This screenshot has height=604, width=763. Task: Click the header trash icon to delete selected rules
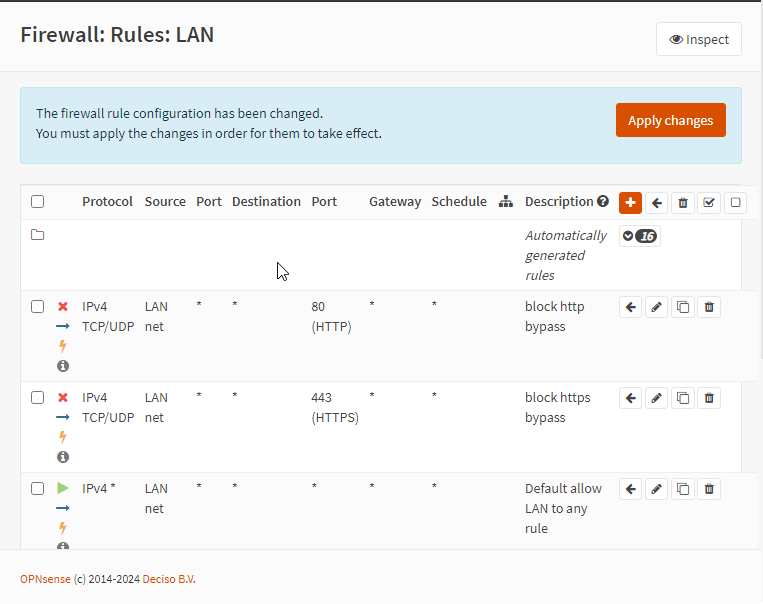(x=683, y=202)
